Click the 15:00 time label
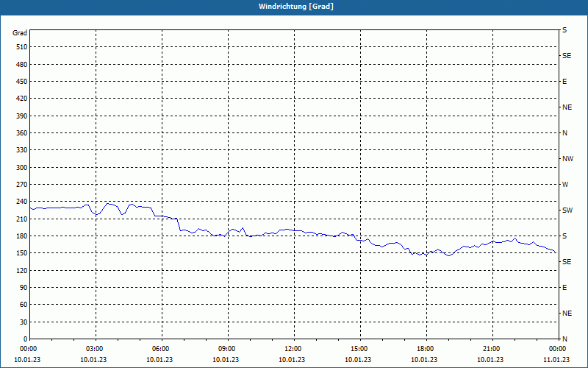The width and height of the screenshot is (588, 368). coord(359,349)
